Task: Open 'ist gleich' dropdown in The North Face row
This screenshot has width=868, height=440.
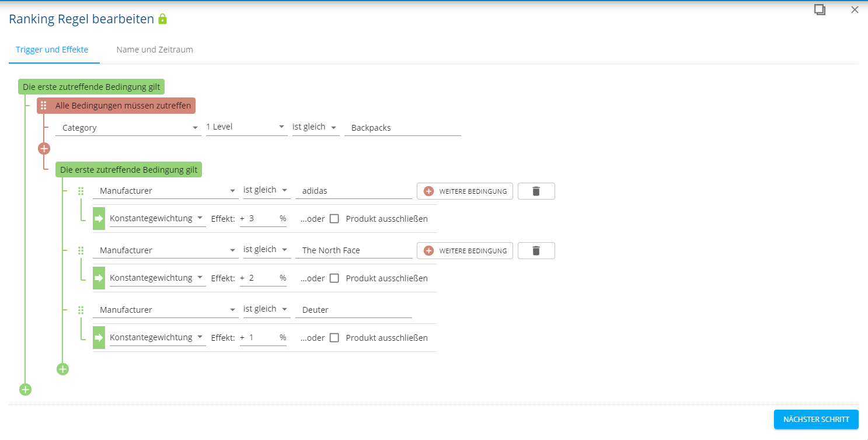Action: [x=267, y=250]
